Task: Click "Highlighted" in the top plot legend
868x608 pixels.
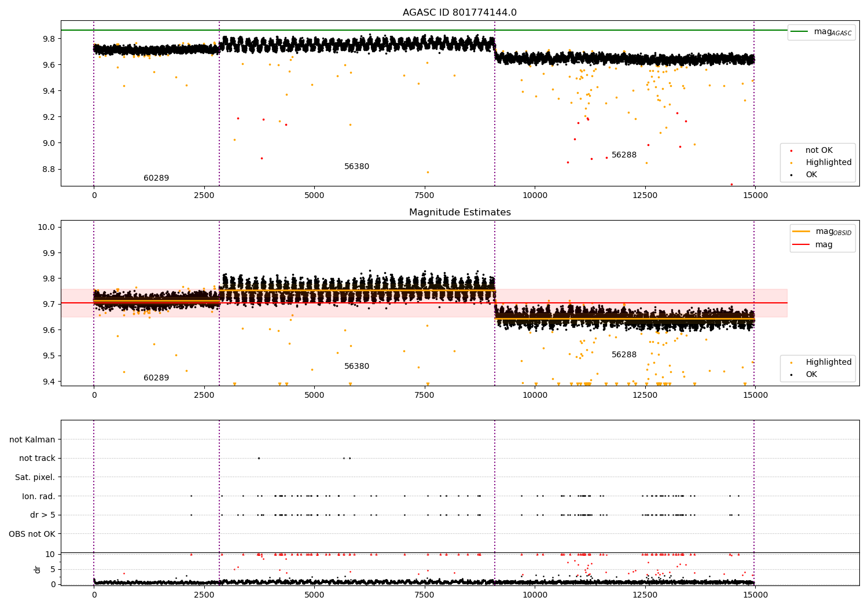Action: coord(829,163)
